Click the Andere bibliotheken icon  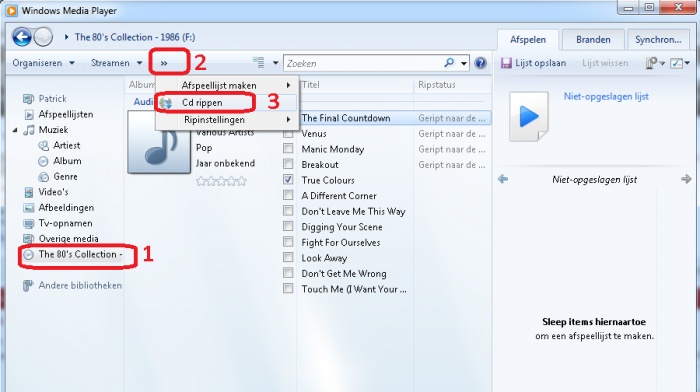28,286
